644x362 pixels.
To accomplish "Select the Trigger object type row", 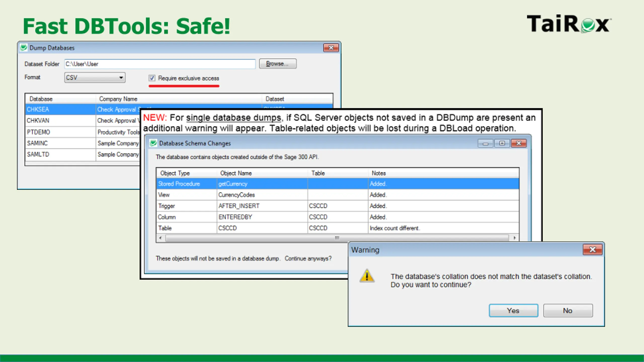I will click(338, 206).
